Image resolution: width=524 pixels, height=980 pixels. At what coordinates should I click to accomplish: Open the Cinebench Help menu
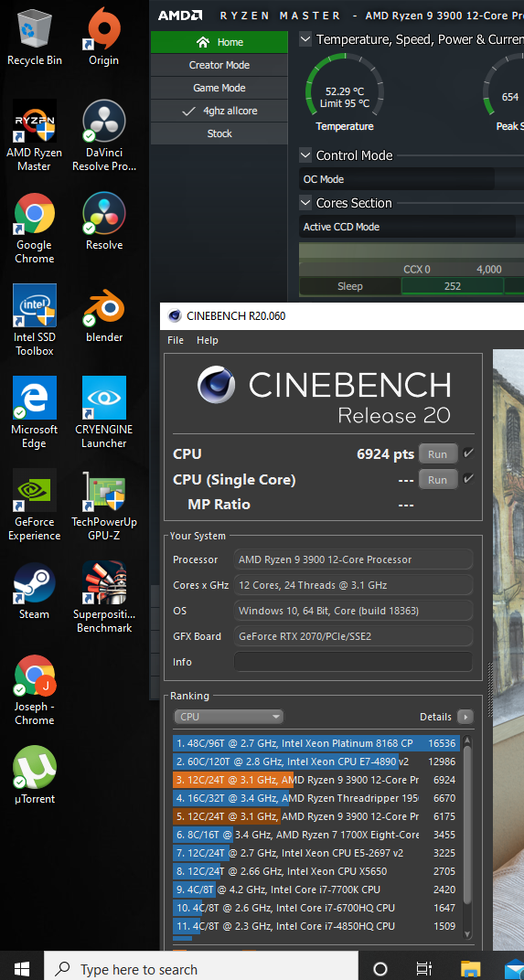coord(207,340)
